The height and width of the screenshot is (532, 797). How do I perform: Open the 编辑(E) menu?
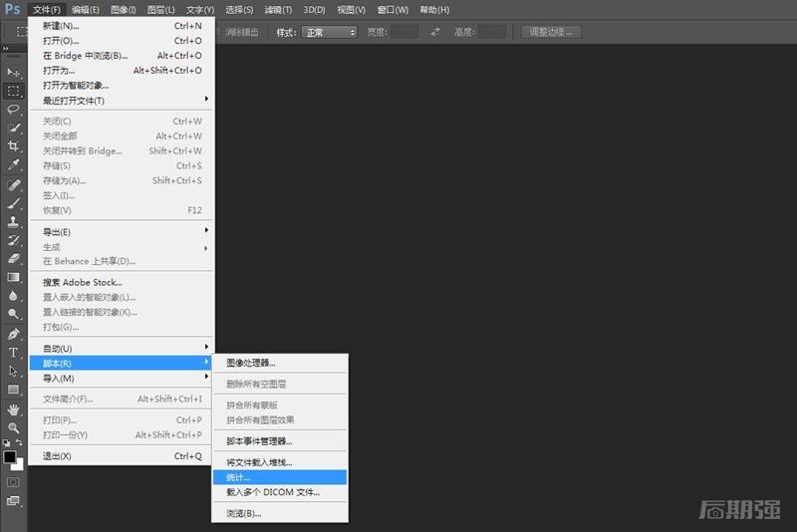86,10
